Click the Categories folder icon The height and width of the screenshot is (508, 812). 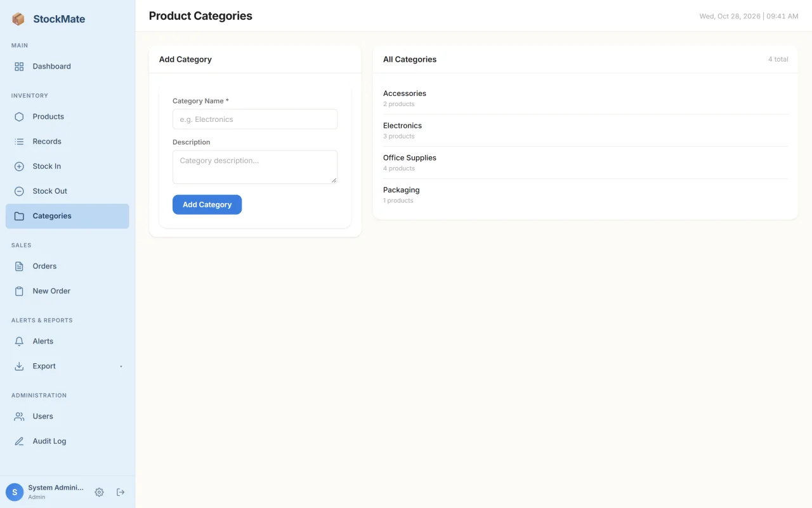pyautogui.click(x=19, y=216)
